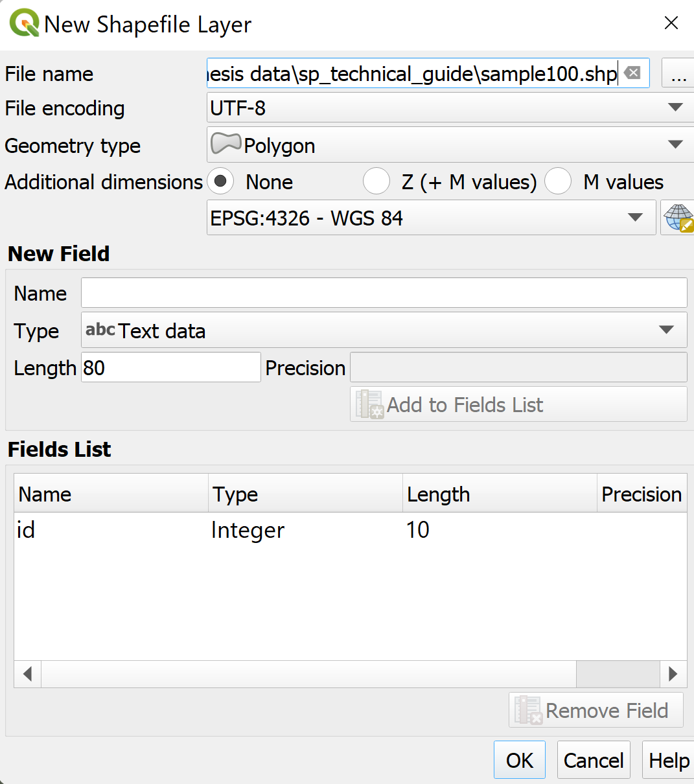
Task: Click into the new field Name input
Action: 384,294
